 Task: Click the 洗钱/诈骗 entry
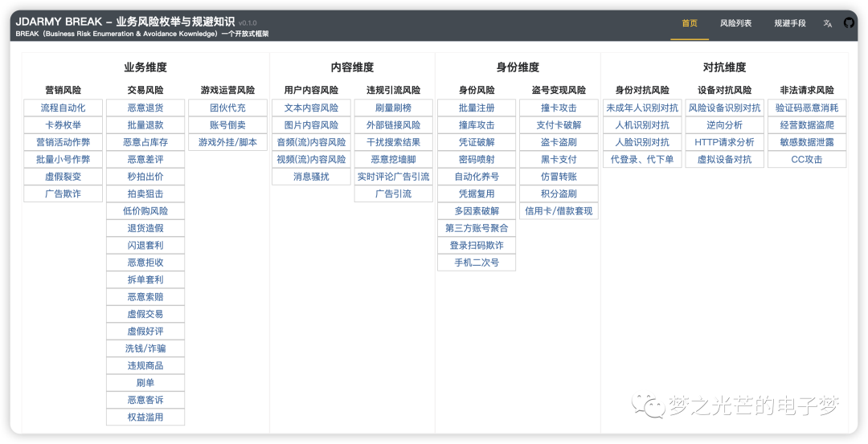(x=145, y=348)
